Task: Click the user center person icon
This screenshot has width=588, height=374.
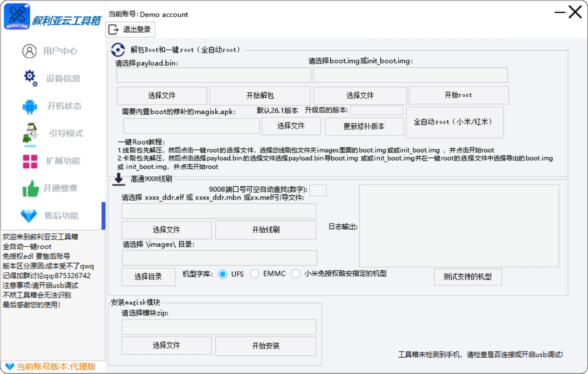Action: coord(29,51)
